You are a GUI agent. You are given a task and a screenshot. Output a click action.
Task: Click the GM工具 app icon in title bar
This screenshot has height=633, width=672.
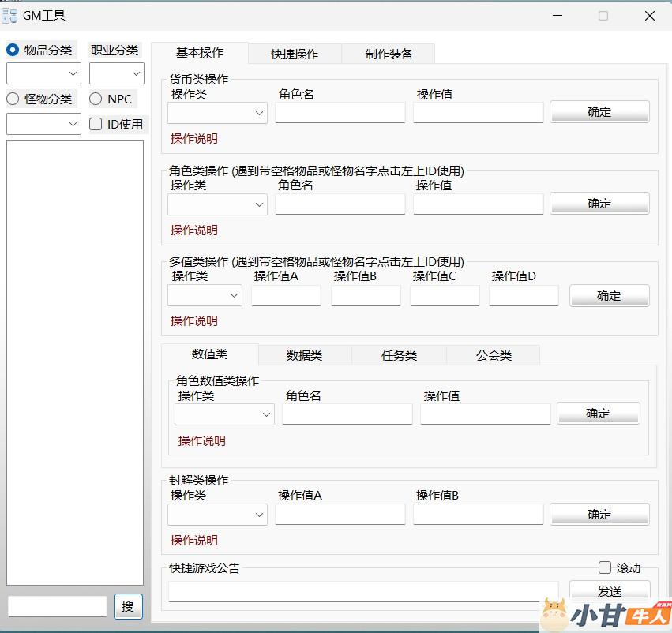click(x=10, y=15)
